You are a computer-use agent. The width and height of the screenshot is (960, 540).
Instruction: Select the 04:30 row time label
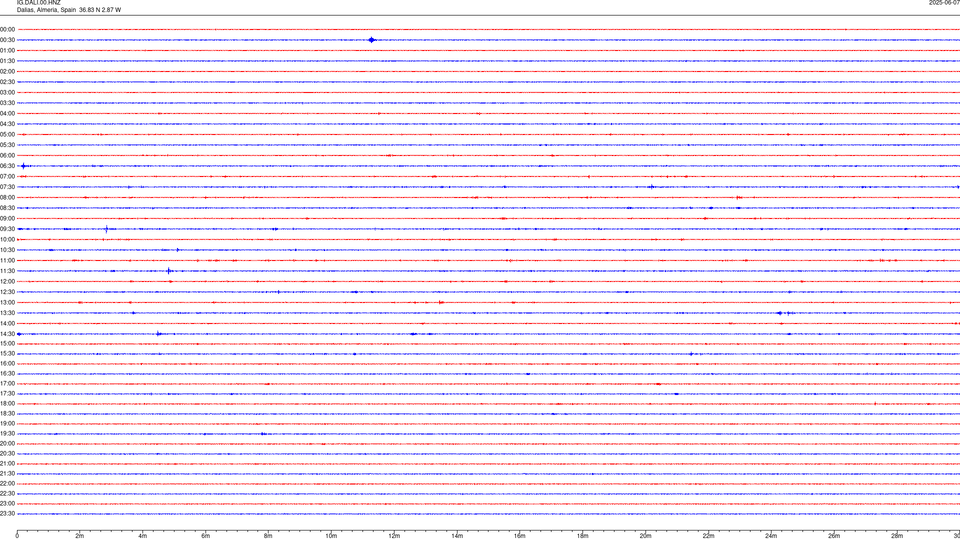(7, 124)
